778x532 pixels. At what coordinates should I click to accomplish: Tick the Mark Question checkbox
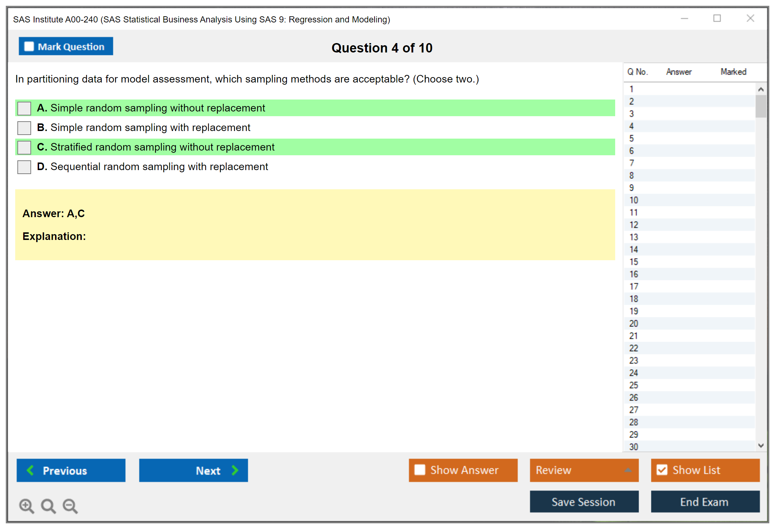(29, 47)
